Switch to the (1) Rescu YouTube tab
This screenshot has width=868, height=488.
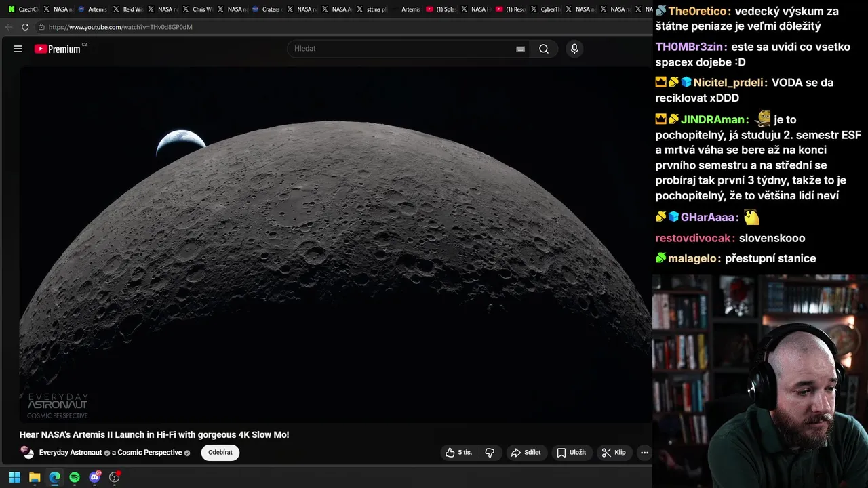511,9
